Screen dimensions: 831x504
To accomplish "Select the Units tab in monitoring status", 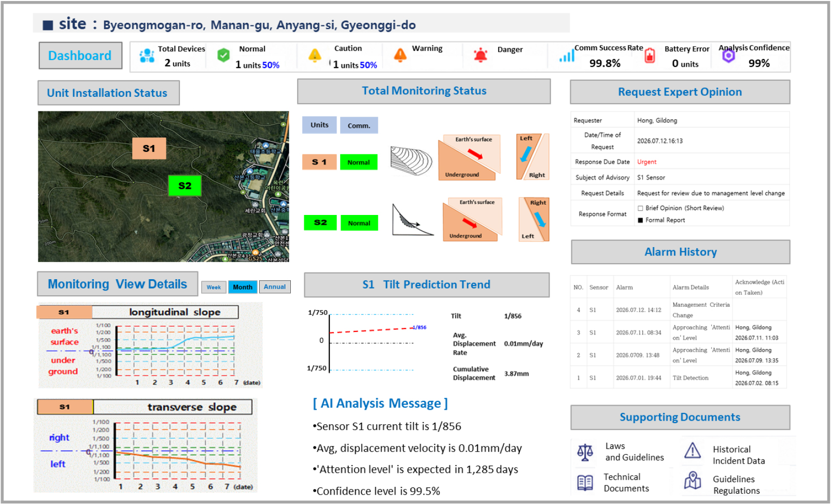I will click(x=319, y=125).
